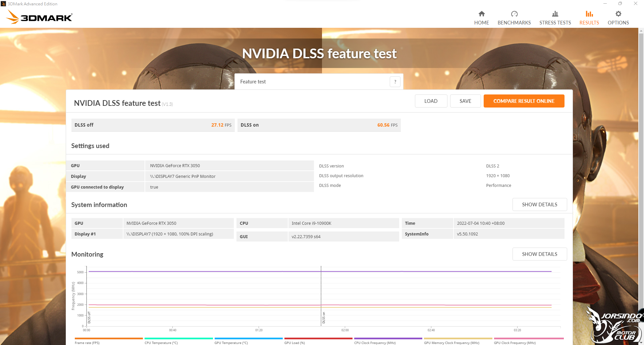
Task: Click the DLSS off marker in chart
Action: [x=89, y=318]
